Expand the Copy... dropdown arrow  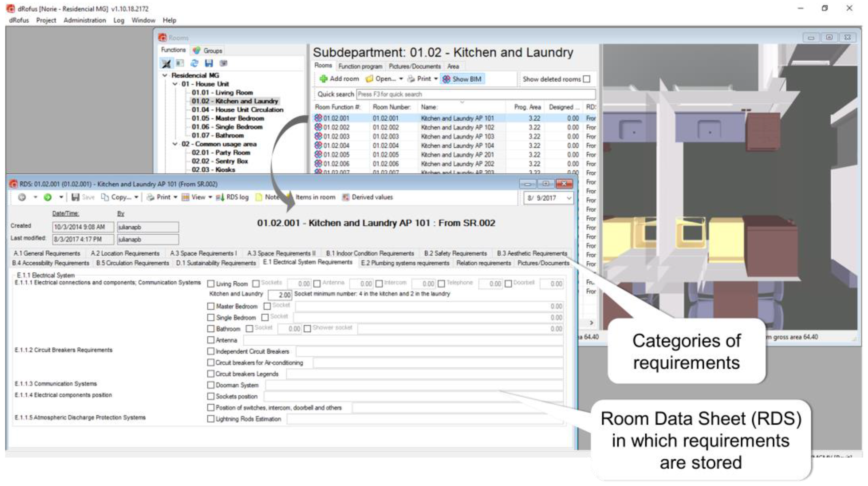[x=136, y=197]
